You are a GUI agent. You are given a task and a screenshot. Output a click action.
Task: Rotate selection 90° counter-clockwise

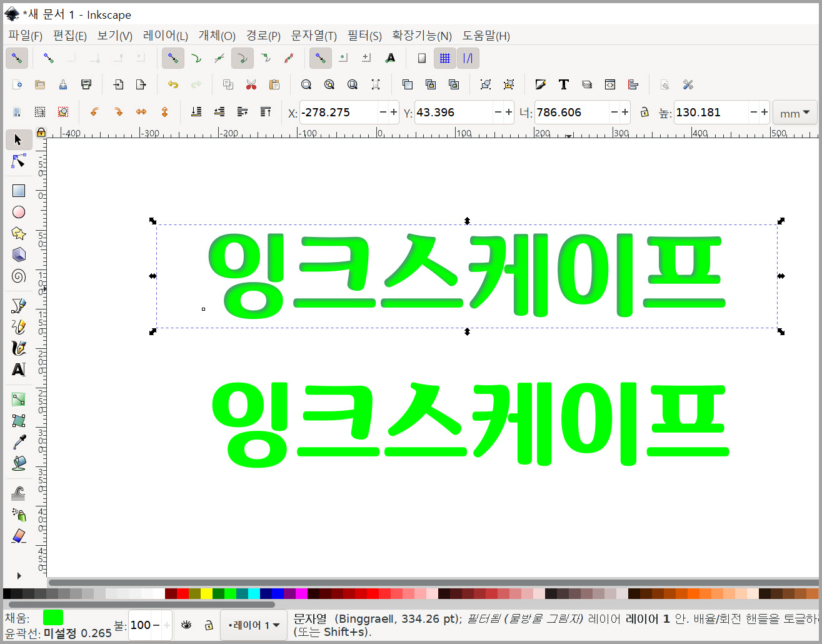tap(94, 112)
